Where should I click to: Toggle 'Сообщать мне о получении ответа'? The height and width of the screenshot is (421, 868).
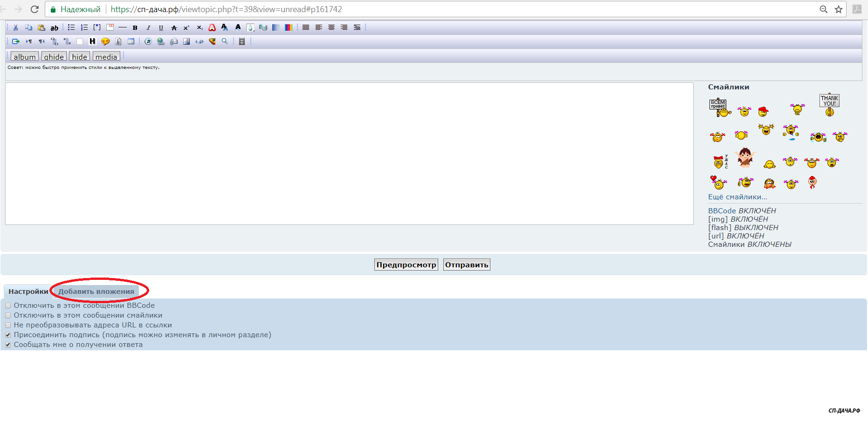8,345
